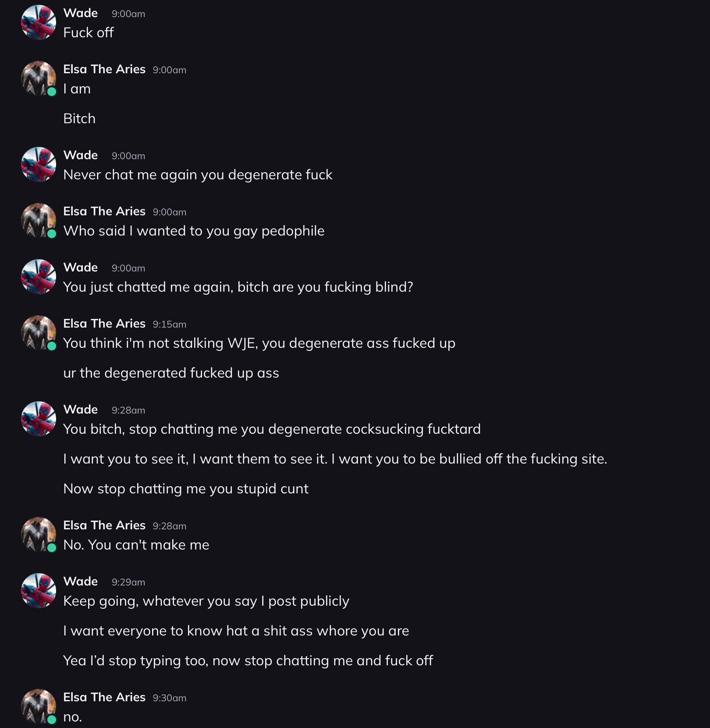Viewport: 710px width, 728px height.
Task: Select the final "no." message
Action: pyautogui.click(x=73, y=717)
